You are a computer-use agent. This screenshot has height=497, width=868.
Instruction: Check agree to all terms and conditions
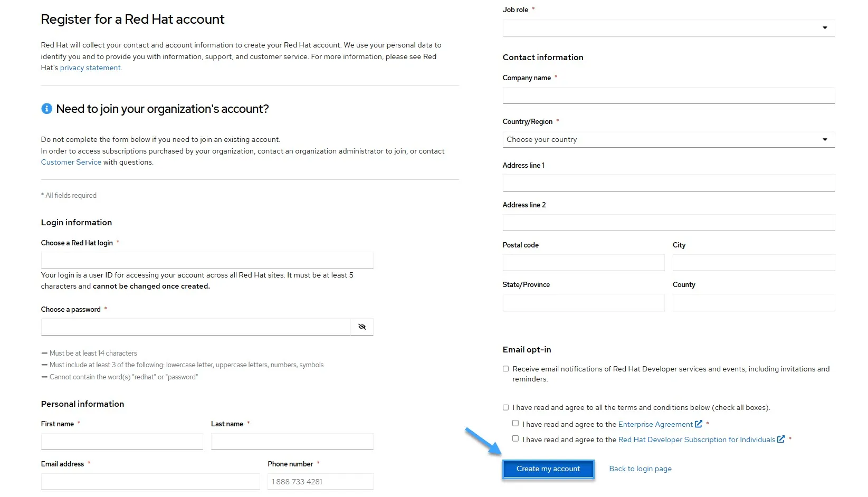coord(506,407)
